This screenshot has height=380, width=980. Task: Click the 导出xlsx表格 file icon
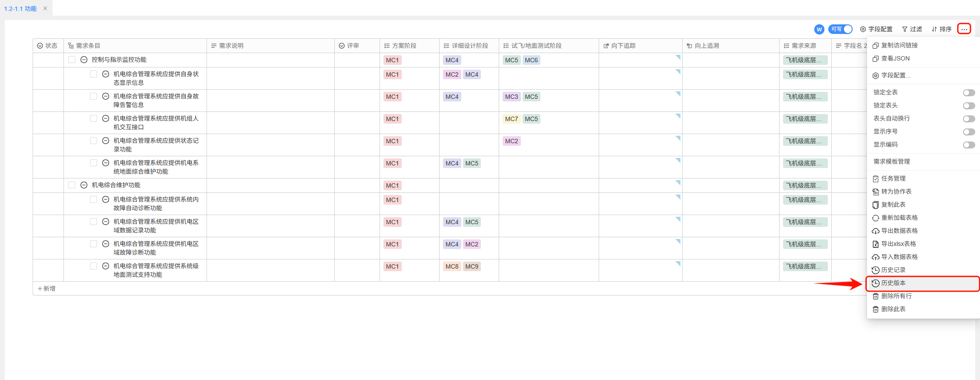[x=876, y=244]
